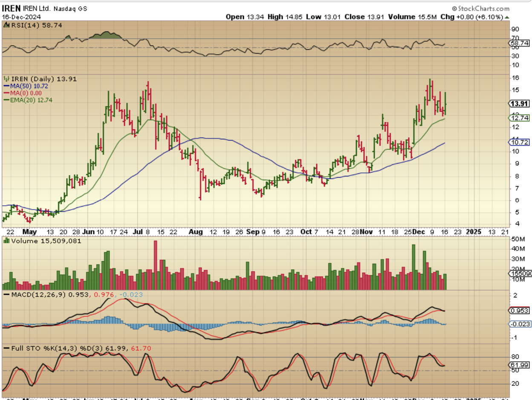Click the bar icon beside Volume label
This screenshot has width=532, height=400.
[x=6, y=241]
